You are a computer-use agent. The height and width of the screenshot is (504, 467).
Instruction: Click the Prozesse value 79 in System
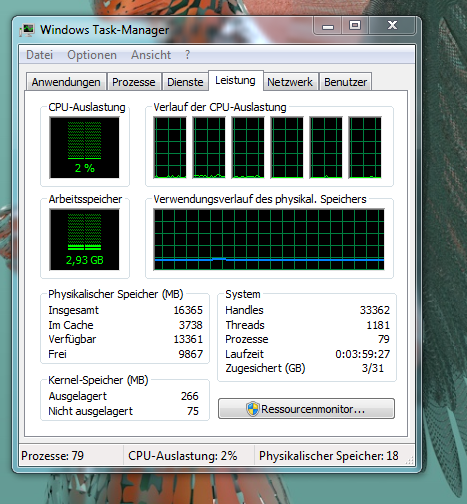coord(384,339)
